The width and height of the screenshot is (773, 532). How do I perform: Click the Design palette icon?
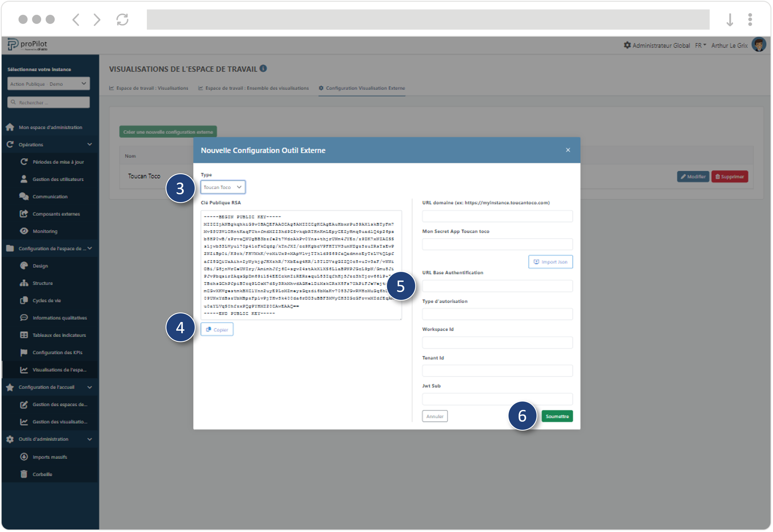[x=24, y=266]
